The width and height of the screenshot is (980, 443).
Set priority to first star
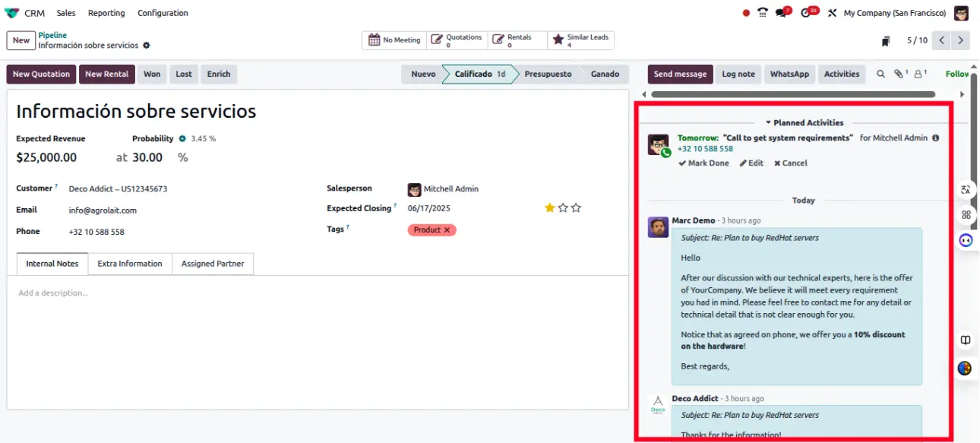point(549,207)
